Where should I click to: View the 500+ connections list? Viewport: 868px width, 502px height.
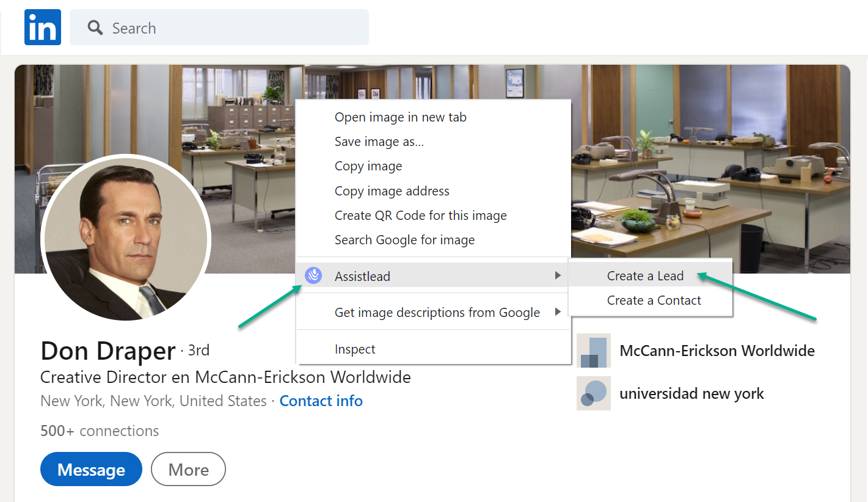pyautogui.click(x=100, y=431)
